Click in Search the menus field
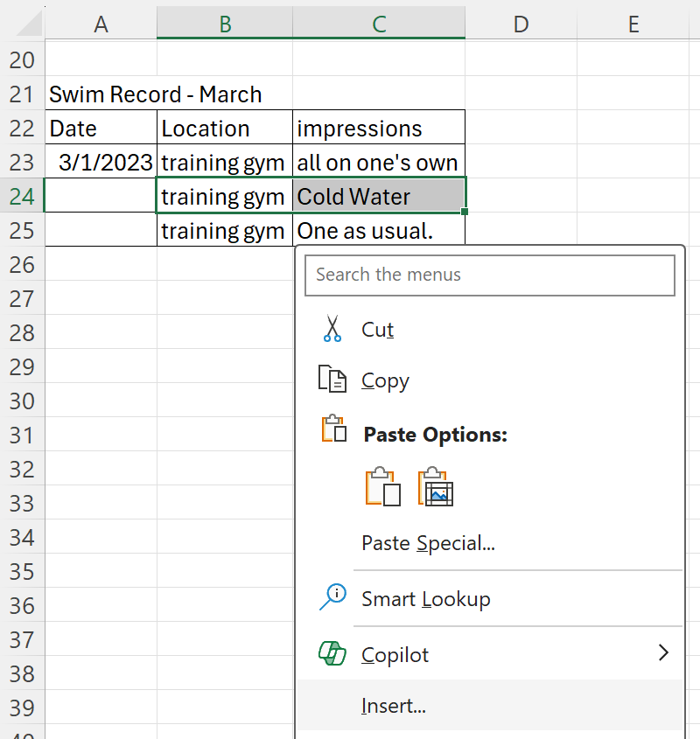Screen dimensions: 700x739 (490, 275)
